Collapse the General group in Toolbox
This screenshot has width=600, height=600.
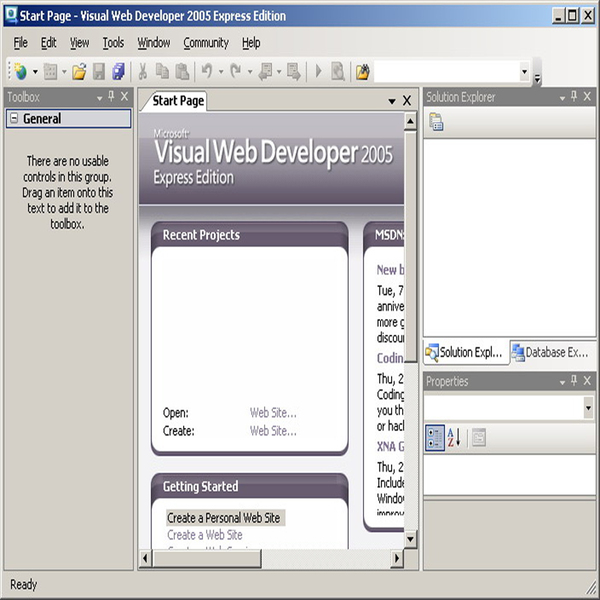14,118
